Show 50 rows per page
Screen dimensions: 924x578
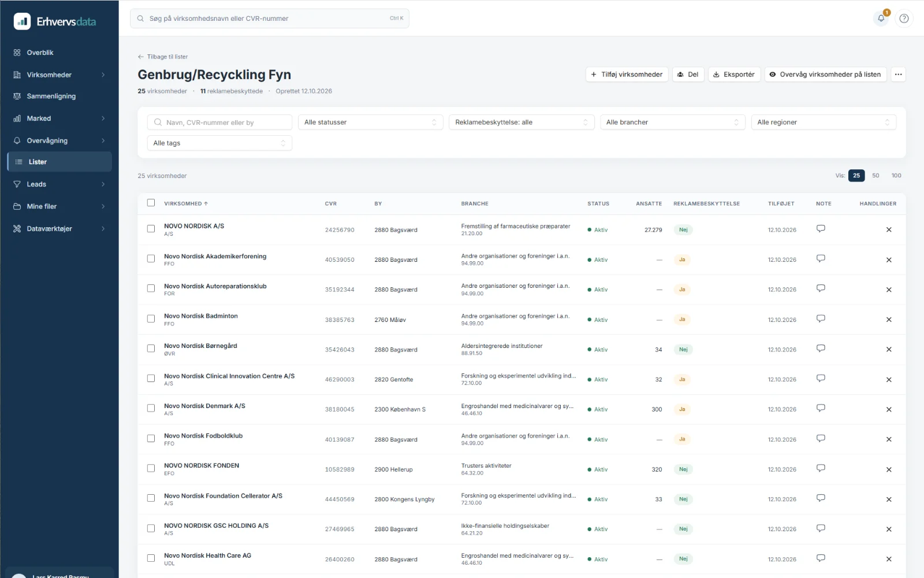tap(875, 176)
